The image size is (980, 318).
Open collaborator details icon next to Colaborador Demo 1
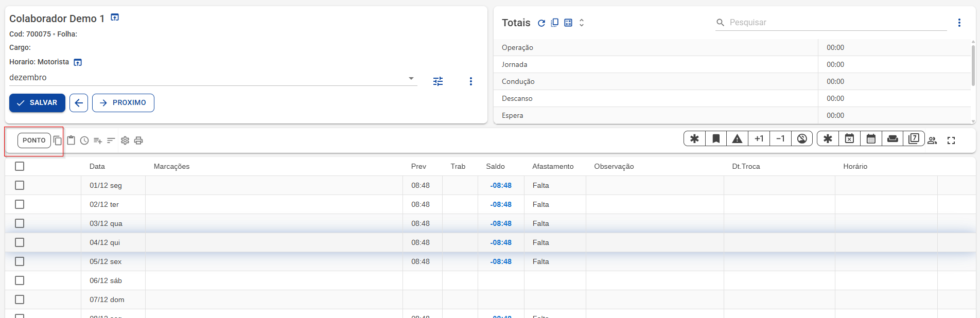click(x=115, y=17)
